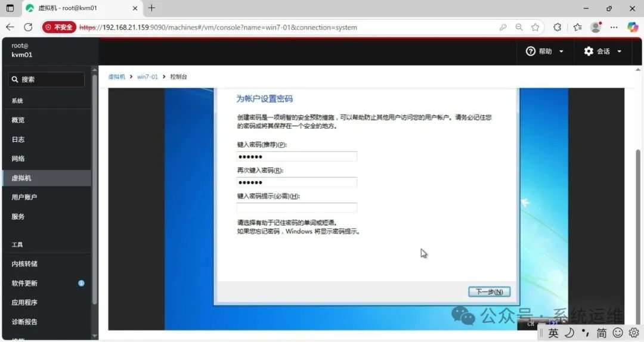Go back with the browser back arrow

point(10,27)
